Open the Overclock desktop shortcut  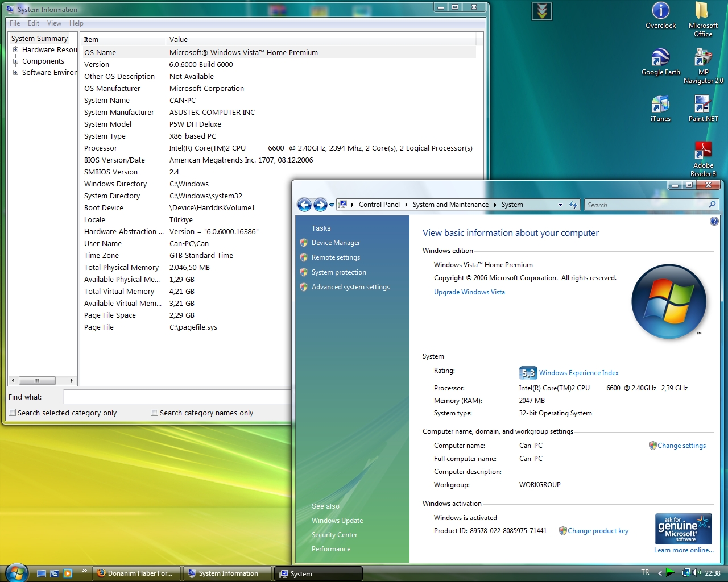660,15
